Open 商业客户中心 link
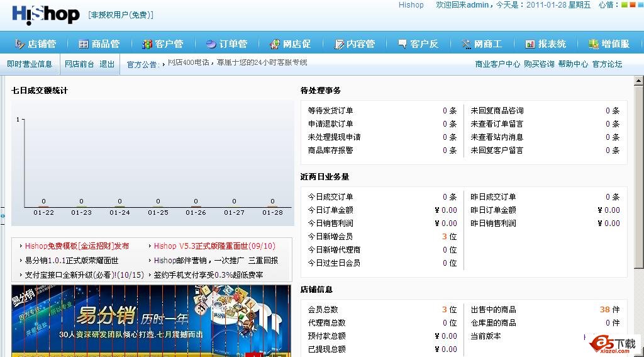The image size is (644, 357). click(497, 64)
